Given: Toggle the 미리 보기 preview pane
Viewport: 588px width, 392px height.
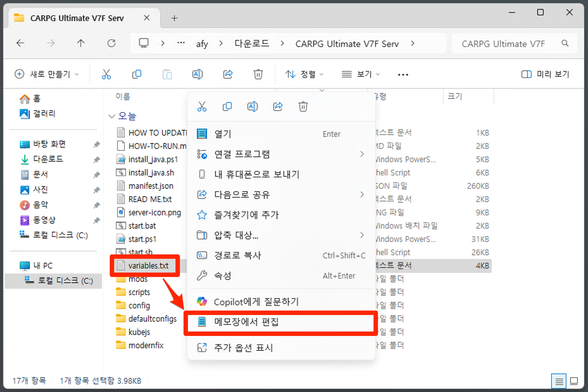Looking at the screenshot, I should [545, 74].
